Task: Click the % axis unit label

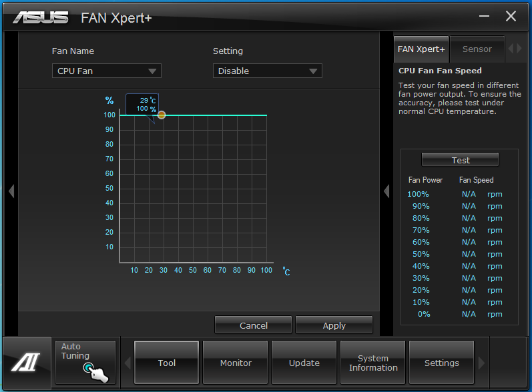Action: [x=109, y=100]
